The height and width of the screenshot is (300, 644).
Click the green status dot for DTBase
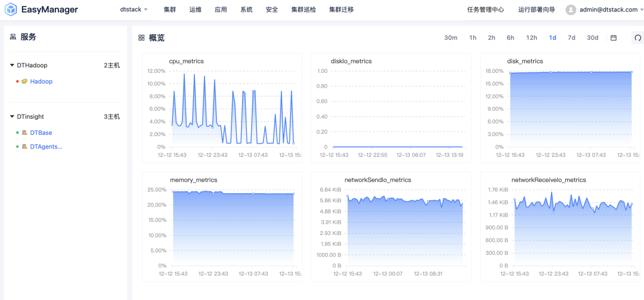[17, 133]
